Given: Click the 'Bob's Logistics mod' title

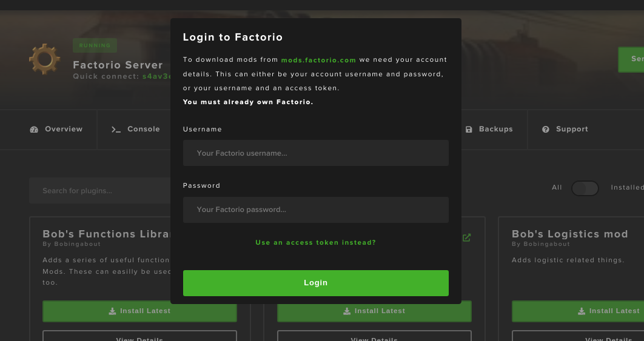Looking at the screenshot, I should tap(569, 234).
